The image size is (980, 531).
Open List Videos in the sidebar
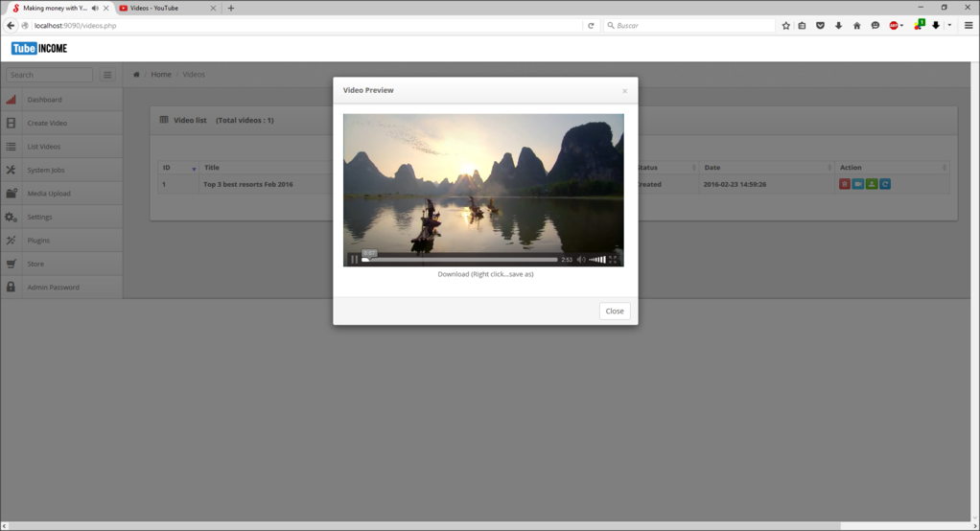point(61,147)
